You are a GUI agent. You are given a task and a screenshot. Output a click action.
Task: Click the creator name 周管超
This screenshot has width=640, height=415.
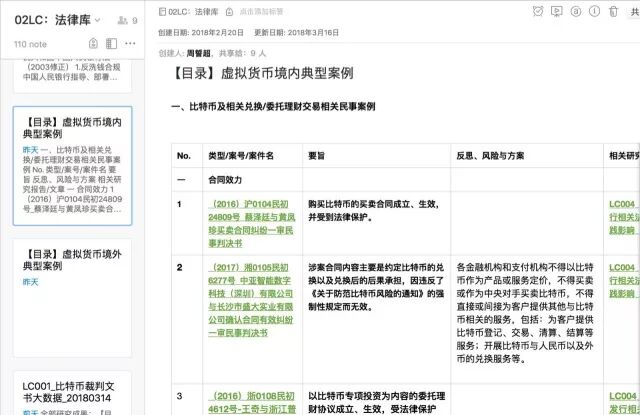tap(199, 53)
